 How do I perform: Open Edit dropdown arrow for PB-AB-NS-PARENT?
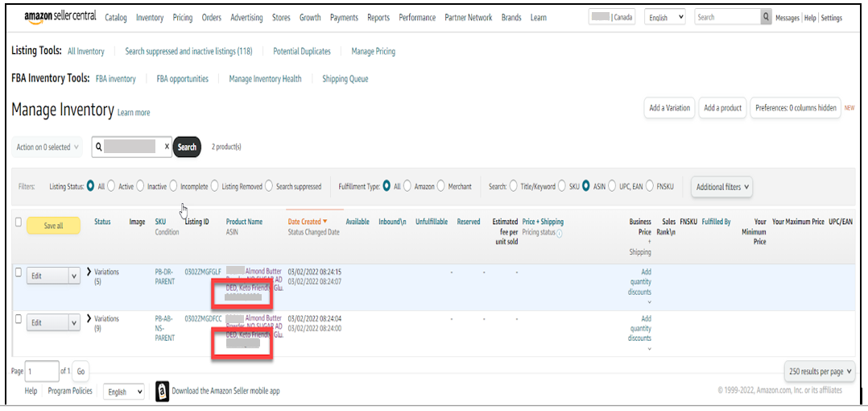coord(74,322)
